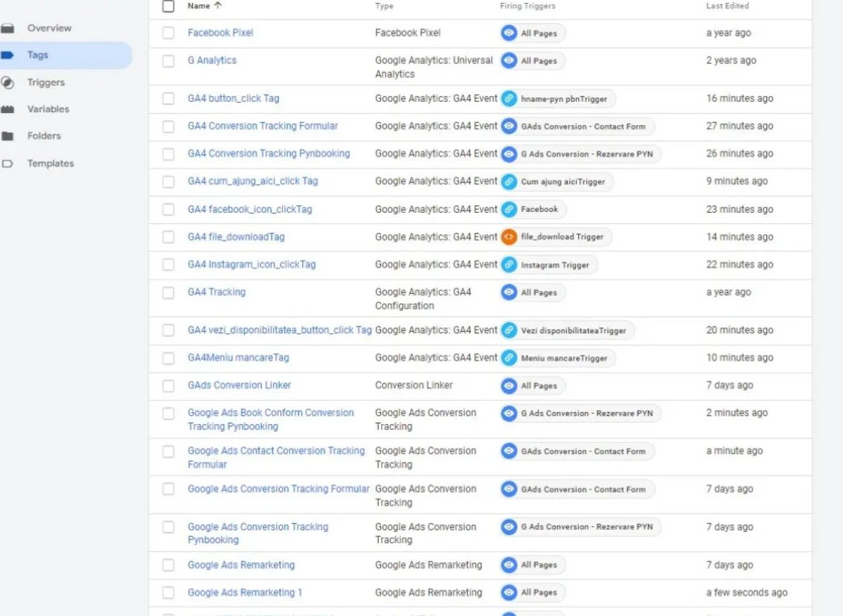Screen dimensions: 843x616
Task: Open the GA4 facebook_icon_clickTag tag
Action: (x=250, y=209)
